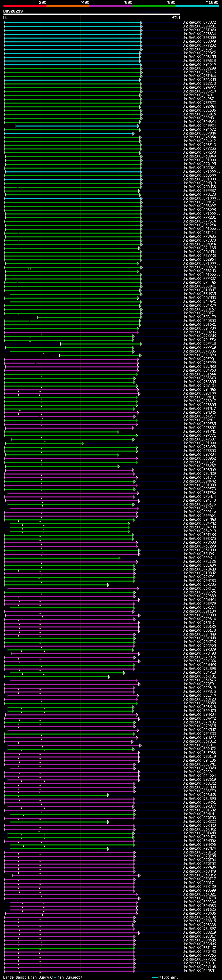
Task: Select the label UniRef100_Q6I544
Action: [x=199, y=374]
